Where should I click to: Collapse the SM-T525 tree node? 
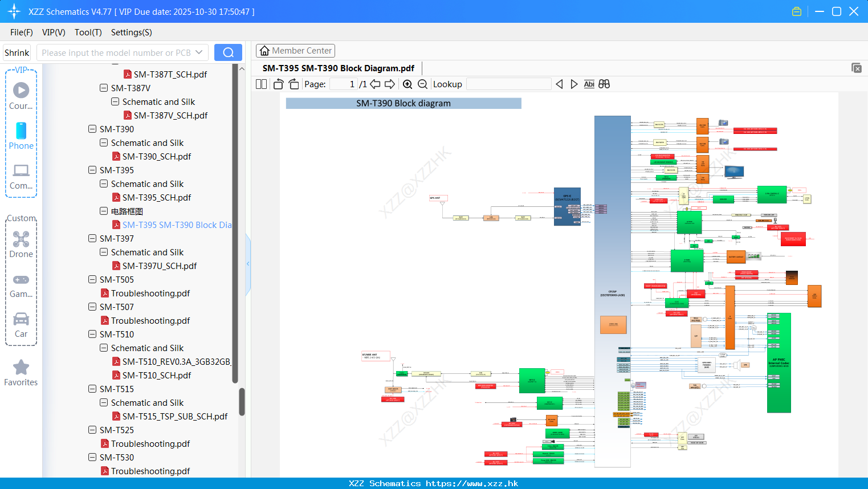point(92,430)
